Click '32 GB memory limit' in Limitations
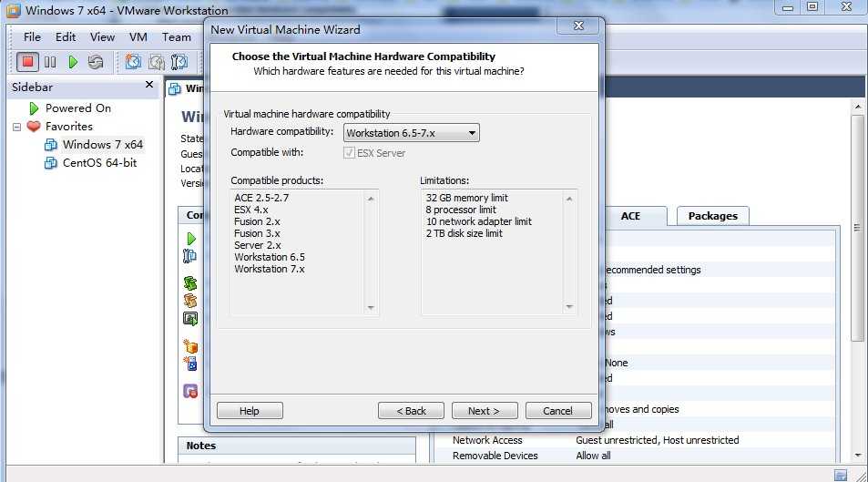Image resolution: width=868 pixels, height=482 pixels. coord(466,198)
